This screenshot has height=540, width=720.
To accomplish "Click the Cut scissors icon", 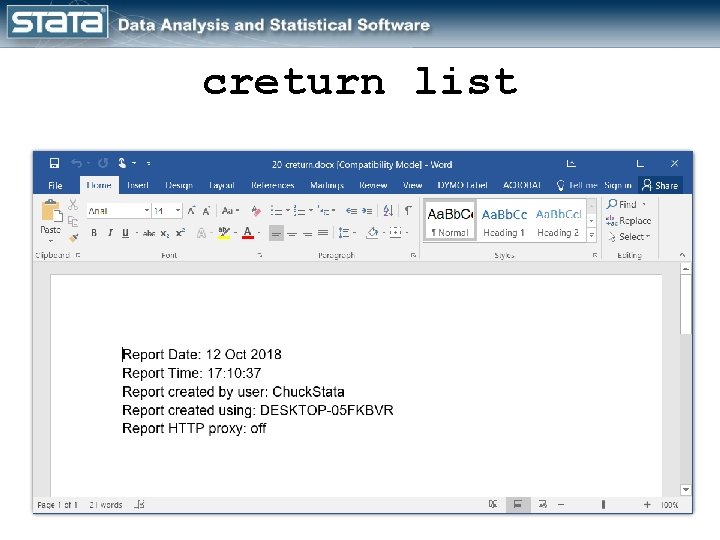I will [73, 205].
